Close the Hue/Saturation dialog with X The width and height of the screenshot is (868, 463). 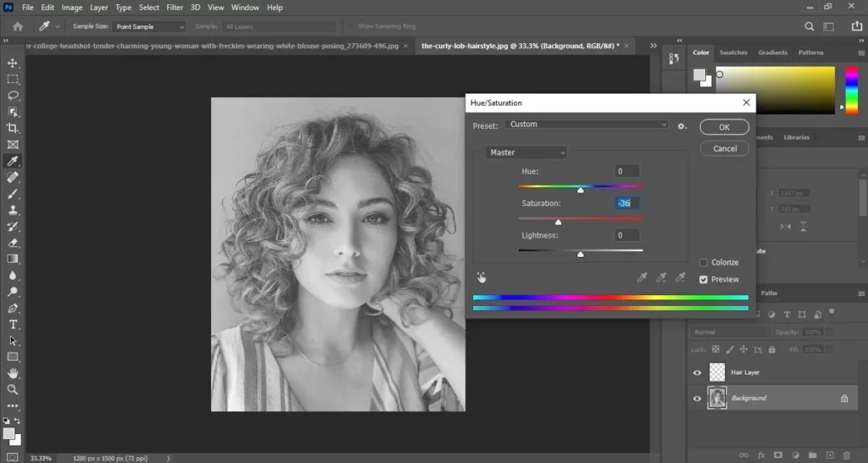pyautogui.click(x=746, y=103)
